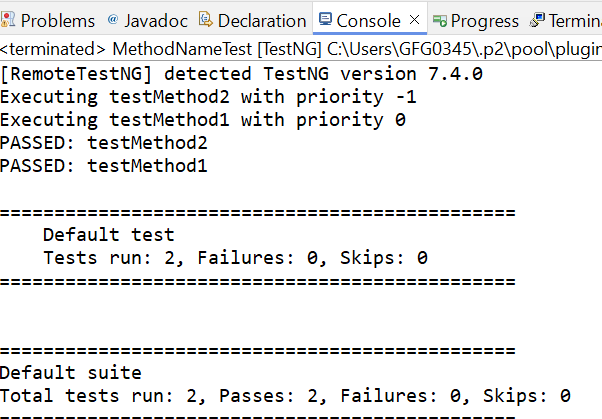
Task: Close the Console tab
Action: point(414,20)
